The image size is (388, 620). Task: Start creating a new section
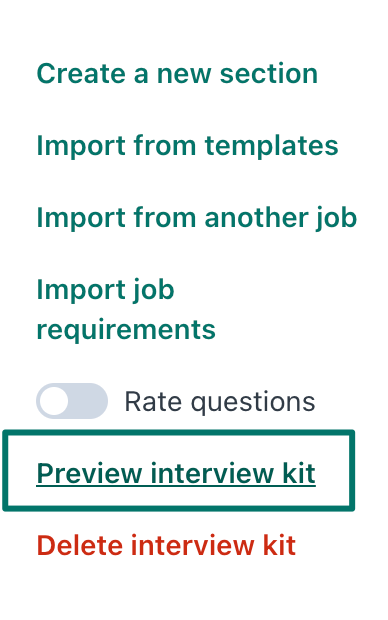coord(177,74)
